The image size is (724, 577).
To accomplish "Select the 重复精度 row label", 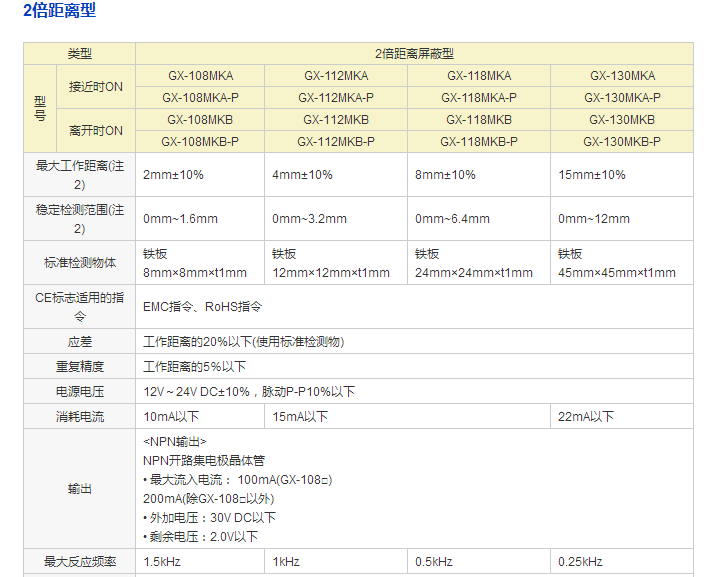I will (x=80, y=366).
